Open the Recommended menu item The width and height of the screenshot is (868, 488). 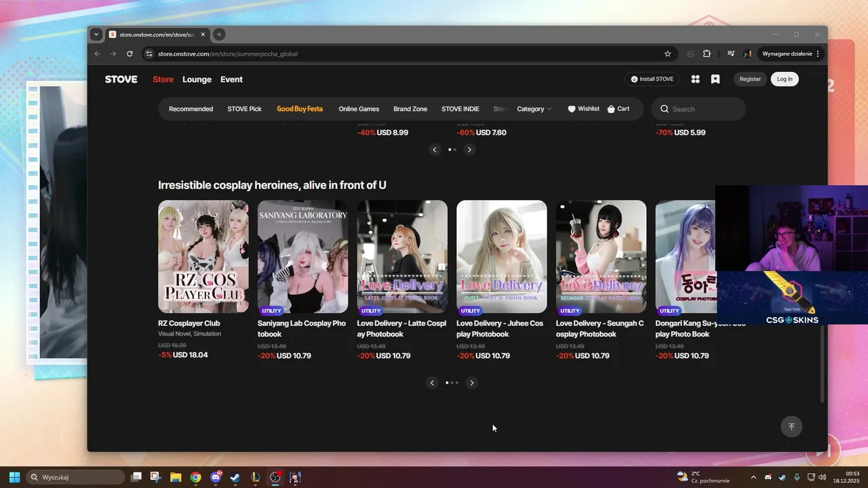tap(191, 109)
